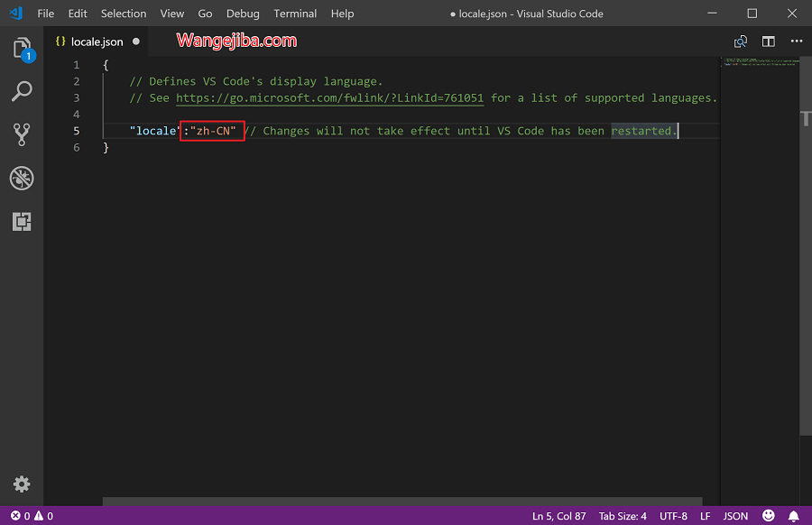
Task: Change the LF end of line sequence
Action: click(x=706, y=516)
